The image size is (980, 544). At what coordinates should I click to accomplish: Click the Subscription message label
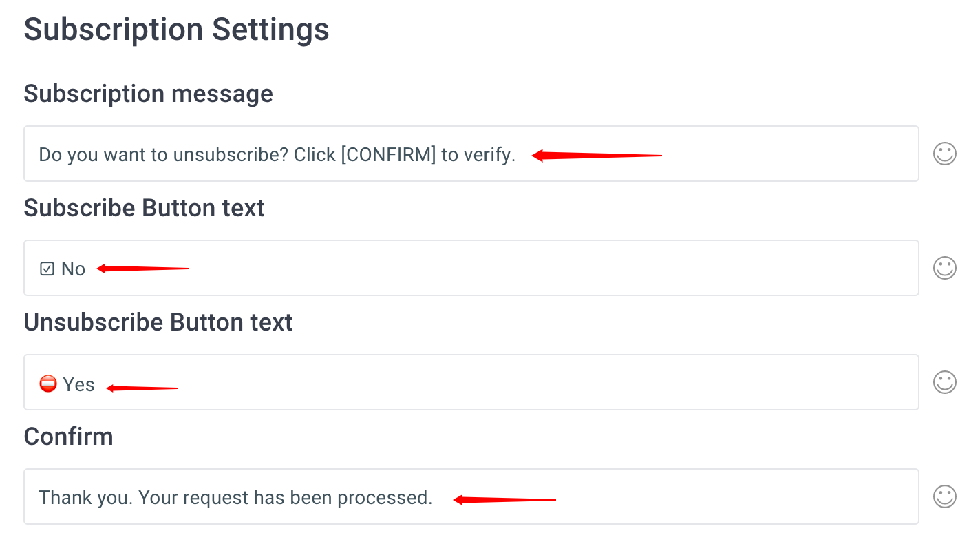(x=149, y=94)
